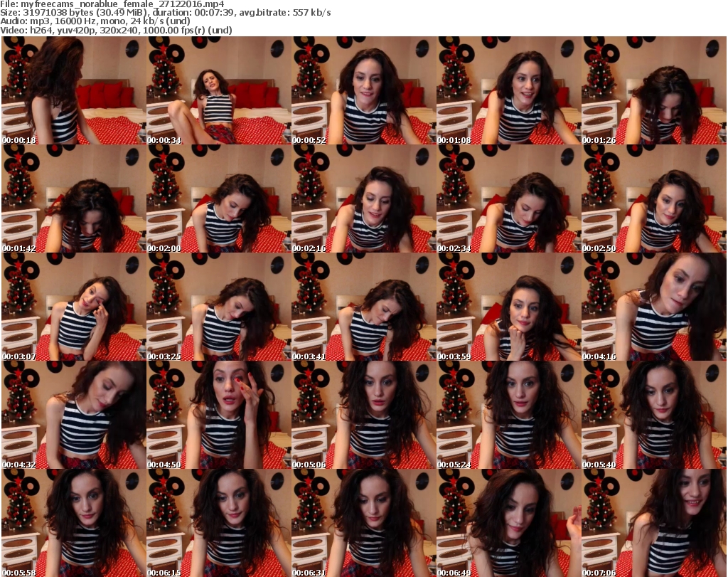This screenshot has width=728, height=577.
Task: Select the thumbnail stamped 00:06:49
Action: 508,523
